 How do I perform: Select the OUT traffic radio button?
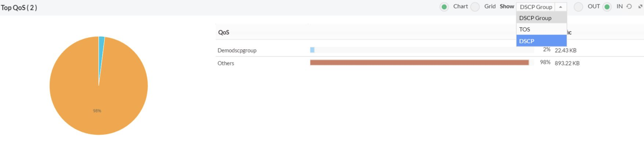[x=578, y=7]
